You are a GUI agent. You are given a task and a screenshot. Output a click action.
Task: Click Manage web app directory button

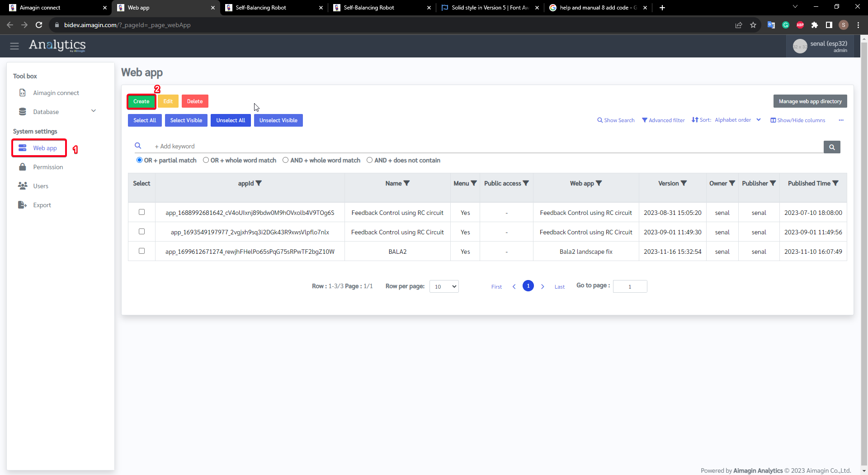point(810,101)
